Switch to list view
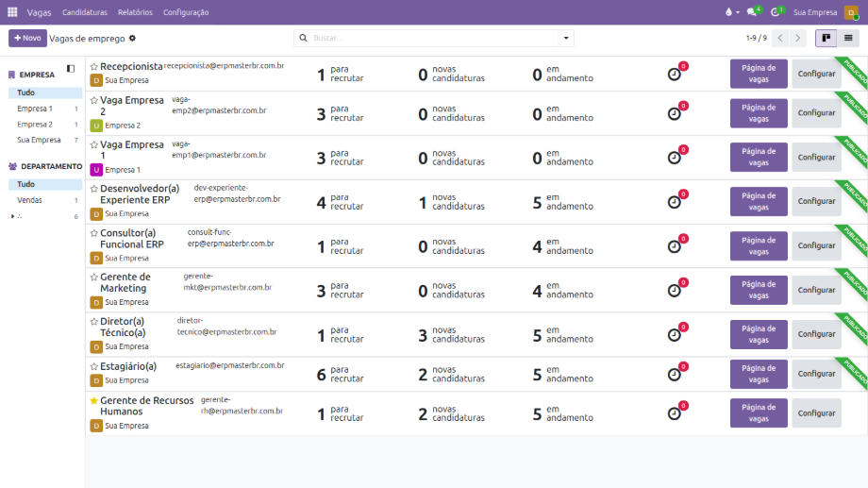 [848, 38]
